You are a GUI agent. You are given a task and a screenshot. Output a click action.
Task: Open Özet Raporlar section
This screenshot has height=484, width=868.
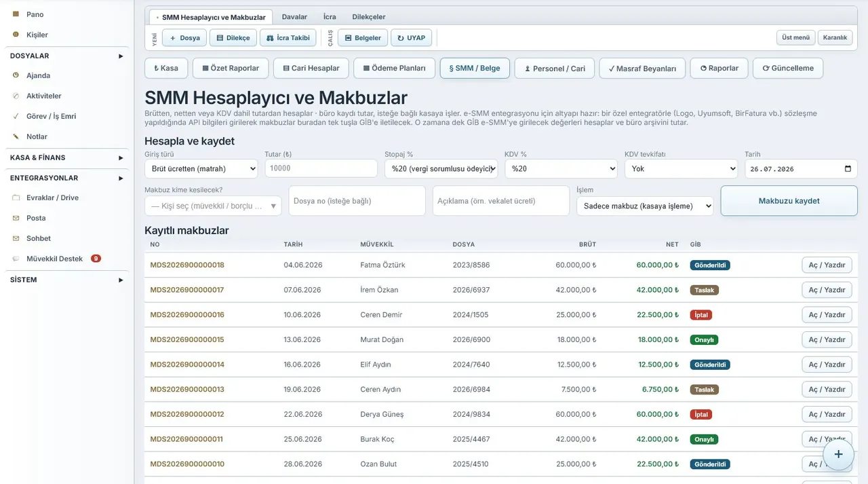(x=231, y=68)
